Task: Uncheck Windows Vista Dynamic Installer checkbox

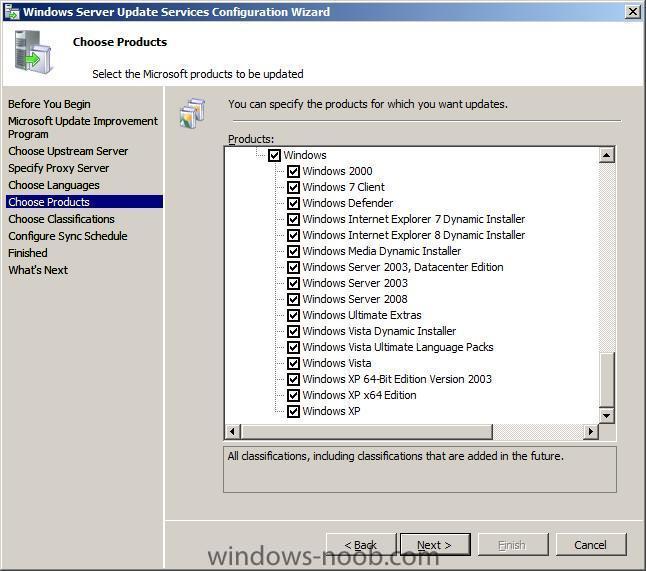Action: pos(293,331)
